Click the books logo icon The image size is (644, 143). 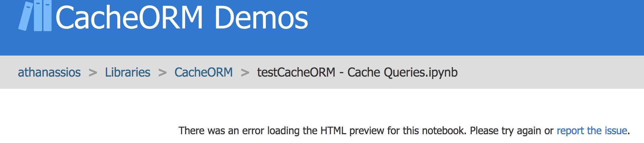tap(35, 16)
